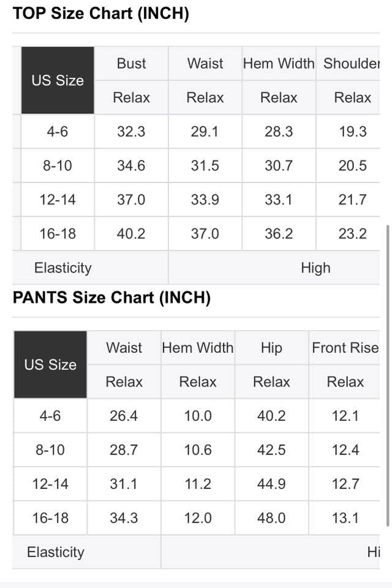Click the Bust column header
Screen dimensions: 392x588
coord(131,63)
